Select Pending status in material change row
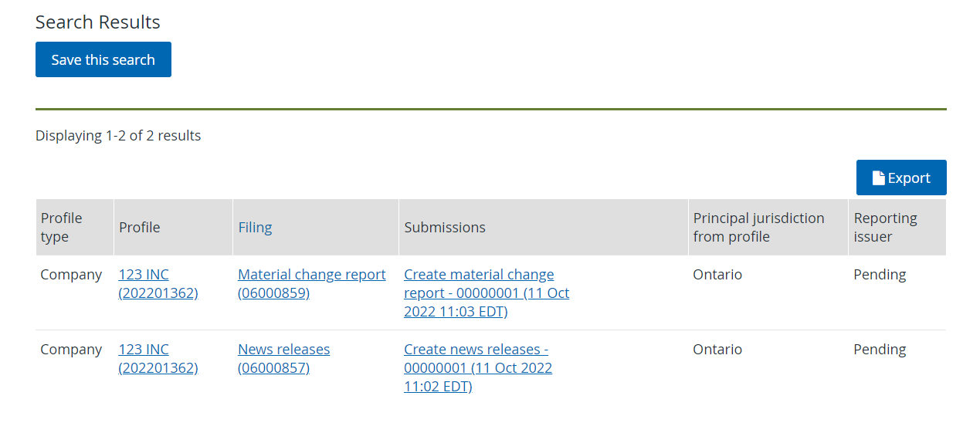 [880, 274]
